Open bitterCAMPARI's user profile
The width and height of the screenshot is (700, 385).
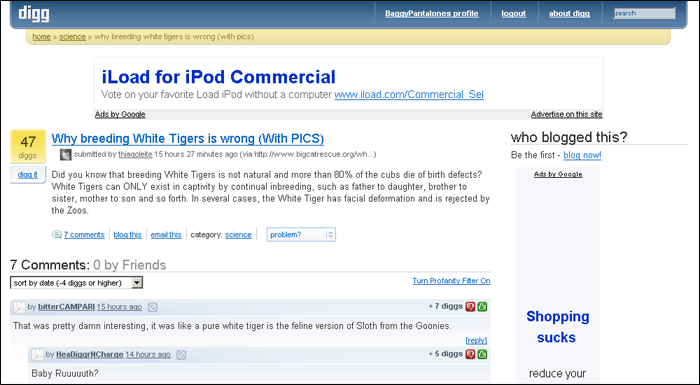pos(67,307)
